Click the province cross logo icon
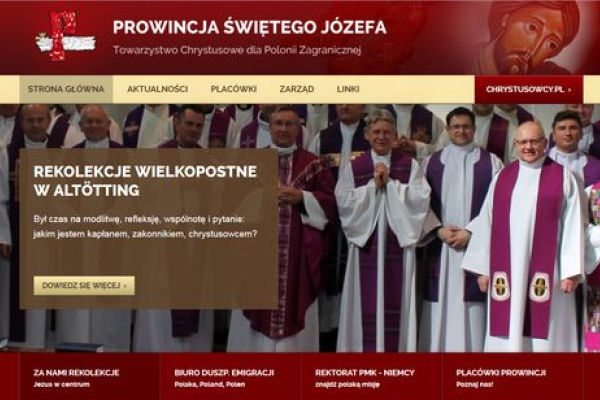The image size is (600, 400). (65, 36)
